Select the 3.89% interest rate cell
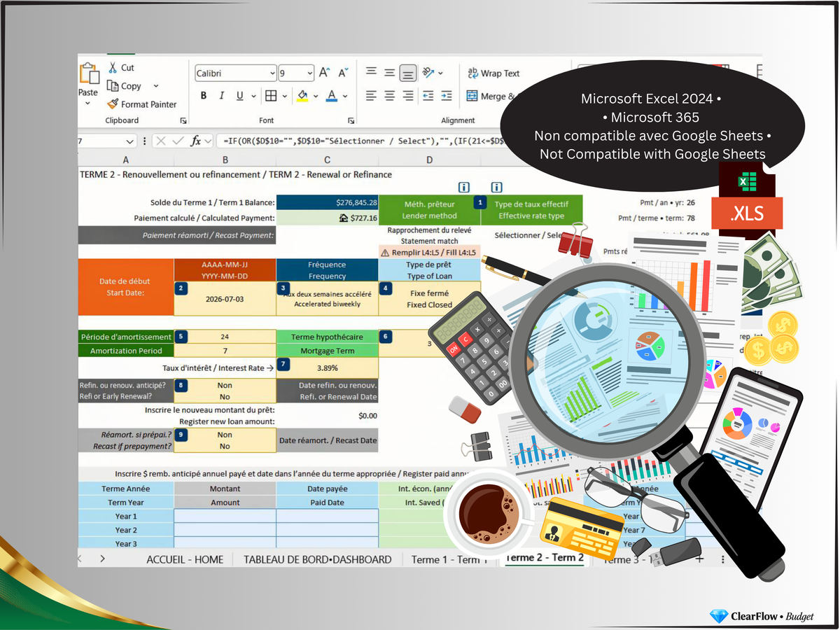 click(x=327, y=367)
